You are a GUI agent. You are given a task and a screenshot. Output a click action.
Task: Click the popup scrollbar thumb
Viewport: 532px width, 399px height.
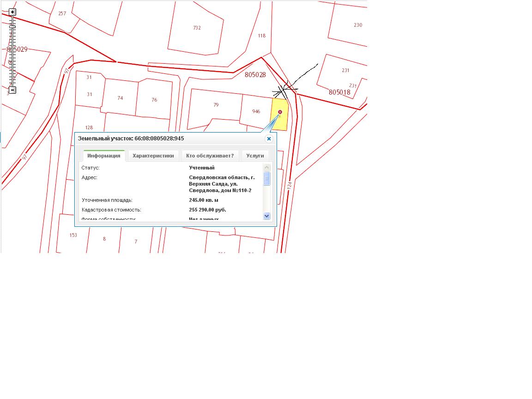(x=266, y=178)
